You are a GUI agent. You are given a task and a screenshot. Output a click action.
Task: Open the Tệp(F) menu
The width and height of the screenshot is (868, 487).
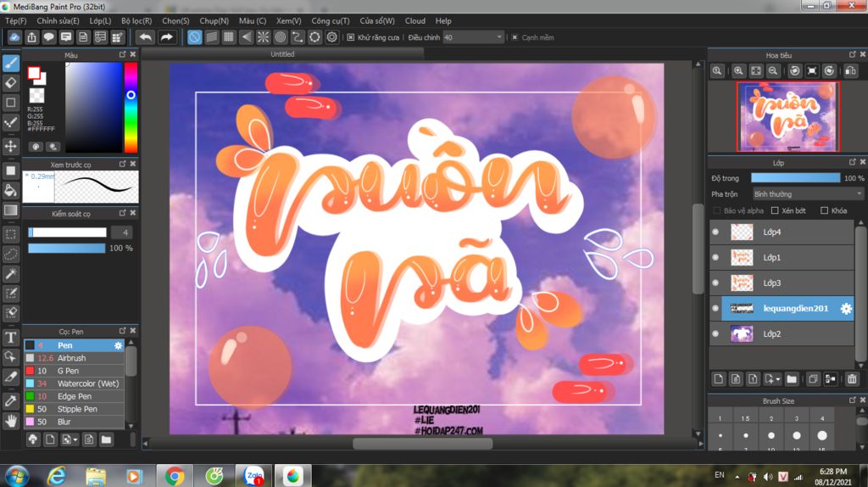point(15,20)
